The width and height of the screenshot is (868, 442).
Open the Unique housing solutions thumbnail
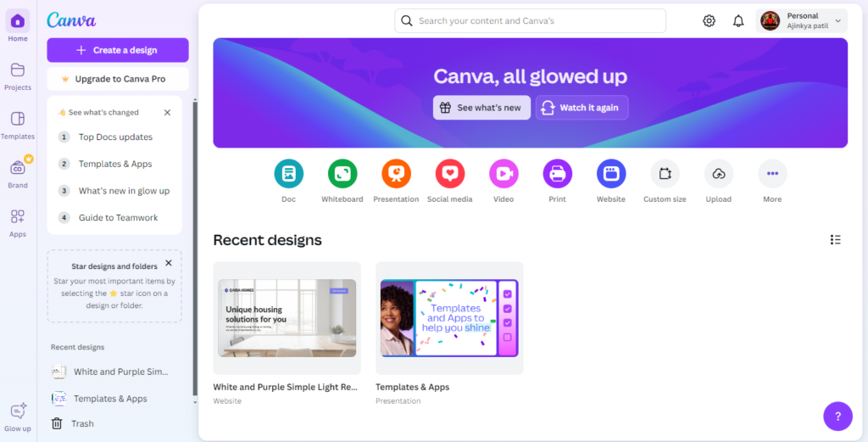287,318
